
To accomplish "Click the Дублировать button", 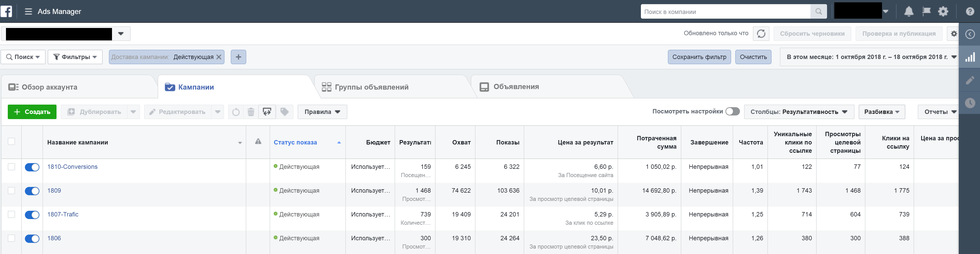I will coord(94,112).
